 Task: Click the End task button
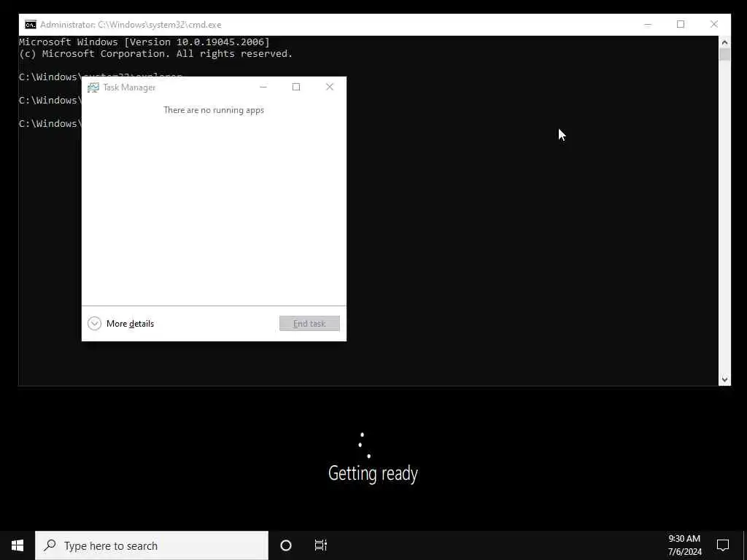pyautogui.click(x=309, y=323)
